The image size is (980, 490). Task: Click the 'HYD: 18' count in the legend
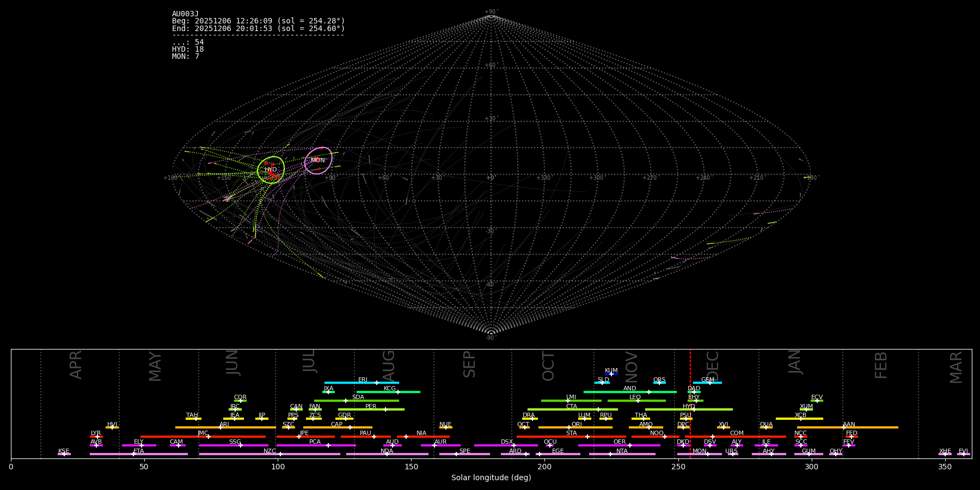pos(188,50)
